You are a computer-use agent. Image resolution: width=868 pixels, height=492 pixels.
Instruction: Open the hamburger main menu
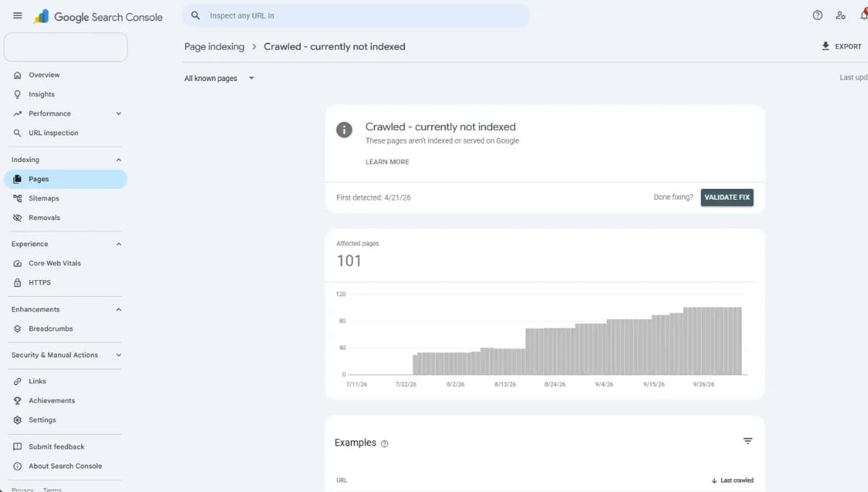click(x=17, y=16)
